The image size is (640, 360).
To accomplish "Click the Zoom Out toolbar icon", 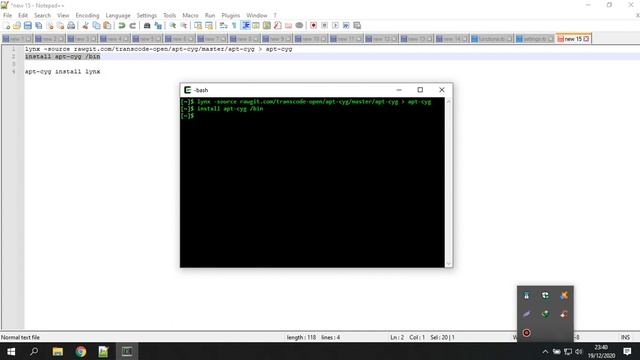I will click(184, 26).
